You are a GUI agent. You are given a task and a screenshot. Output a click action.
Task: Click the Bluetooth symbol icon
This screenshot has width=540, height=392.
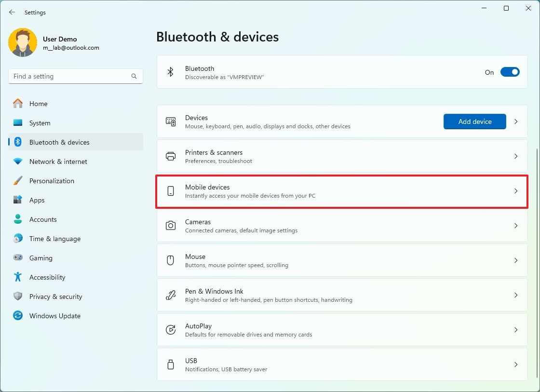point(170,72)
